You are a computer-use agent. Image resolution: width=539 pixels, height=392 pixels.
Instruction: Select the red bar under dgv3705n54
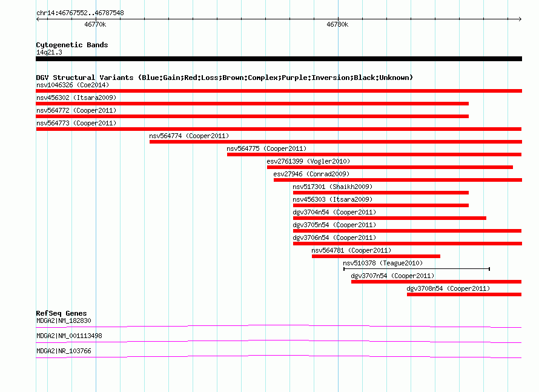408,231
